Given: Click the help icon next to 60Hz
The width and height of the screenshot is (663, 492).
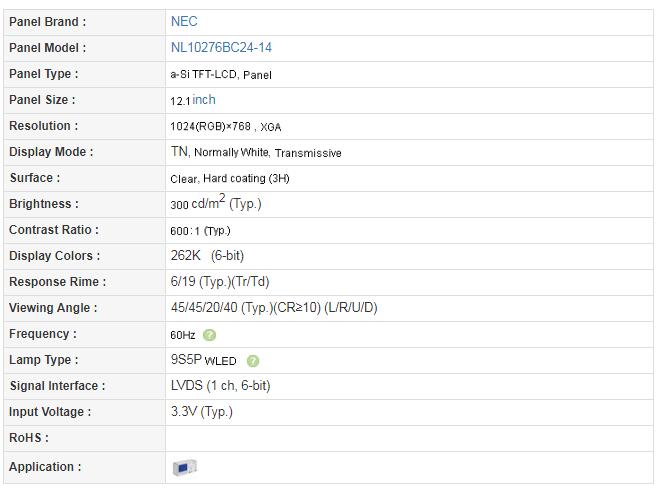Looking at the screenshot, I should 209,335.
